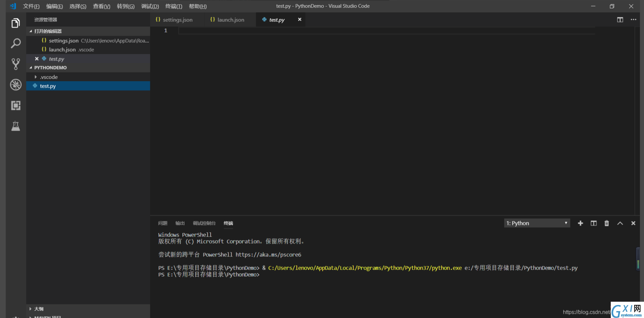
Task: Open the 帮助(H) menu
Action: tap(198, 6)
